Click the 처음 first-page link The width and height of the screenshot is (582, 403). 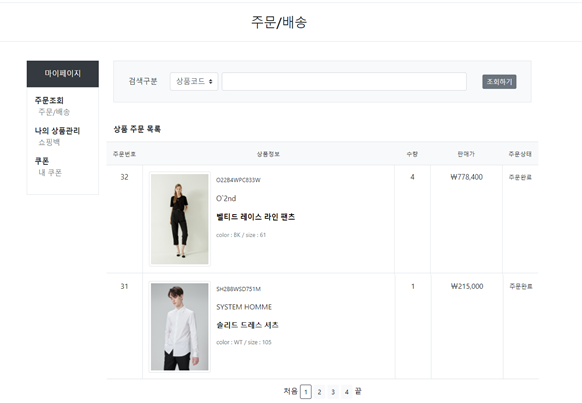click(x=290, y=391)
